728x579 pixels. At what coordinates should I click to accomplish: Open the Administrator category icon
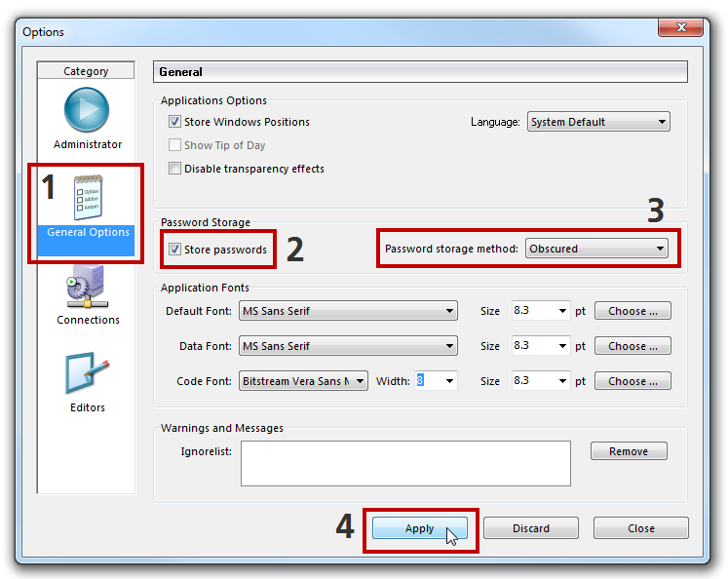87,109
